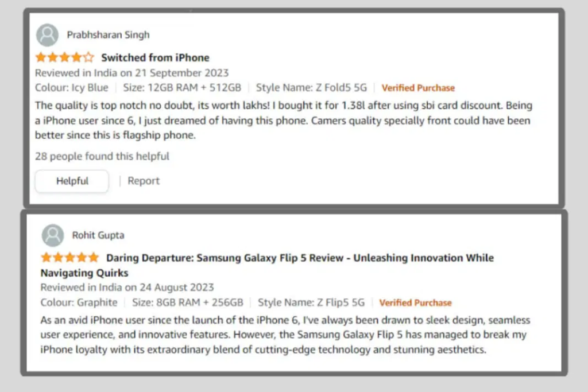Report the Switched from iPhone review
The image size is (588, 392).
(x=144, y=181)
